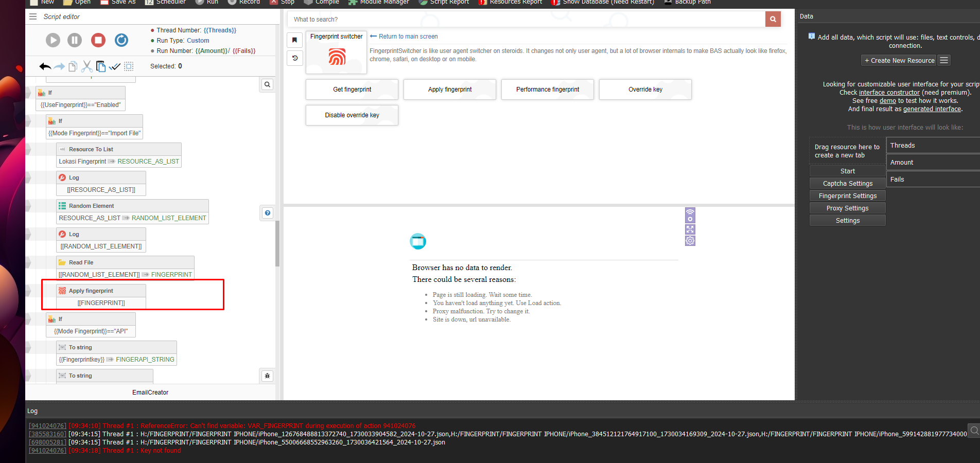Image resolution: width=980 pixels, height=463 pixels.
Task: Switch to Fingerprint Settings tab
Action: tap(847, 196)
